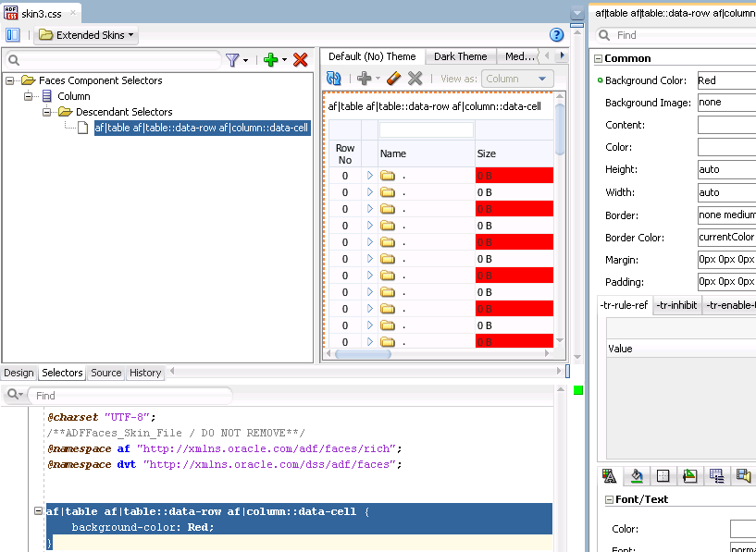Open the source editor search magnifier dropdown
Image resolution: width=756 pixels, height=552 pixels.
coord(16,395)
